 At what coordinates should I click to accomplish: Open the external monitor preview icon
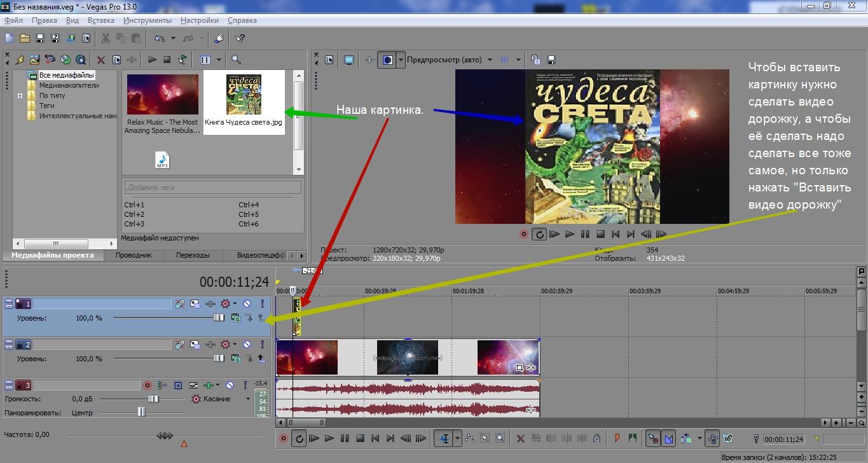(x=349, y=60)
